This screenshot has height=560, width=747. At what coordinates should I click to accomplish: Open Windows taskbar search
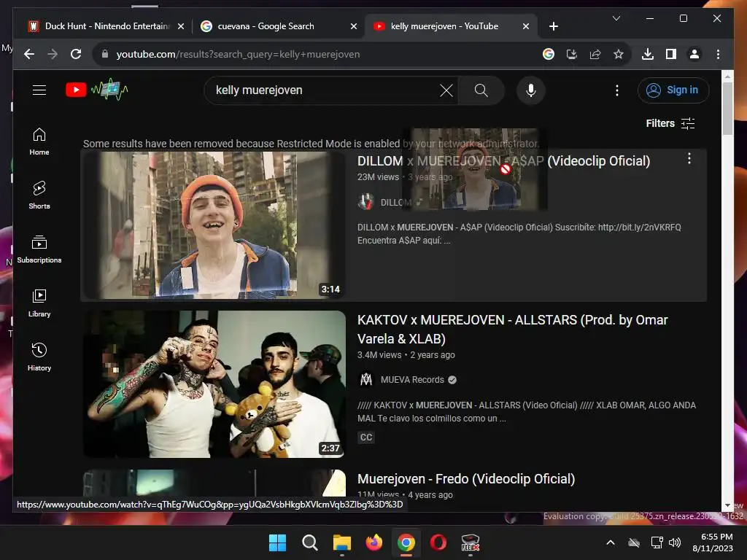point(309,542)
